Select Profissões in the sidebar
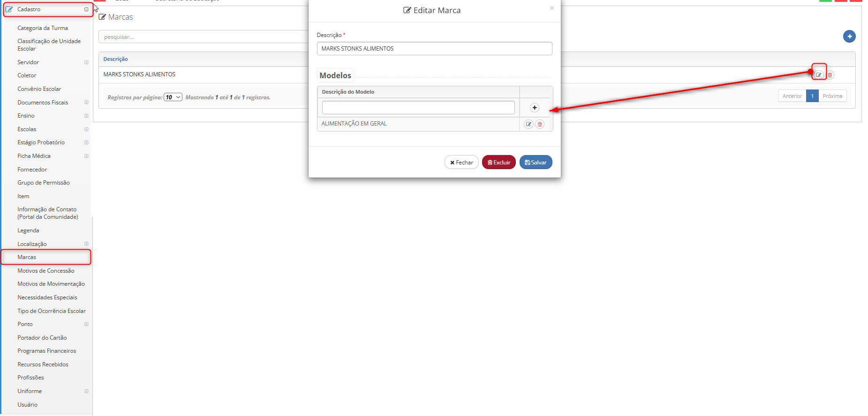 point(31,378)
